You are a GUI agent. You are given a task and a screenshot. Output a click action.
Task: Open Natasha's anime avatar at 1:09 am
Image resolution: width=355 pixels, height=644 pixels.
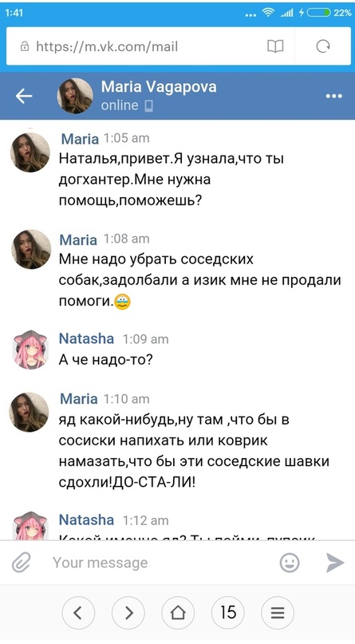pos(30,348)
